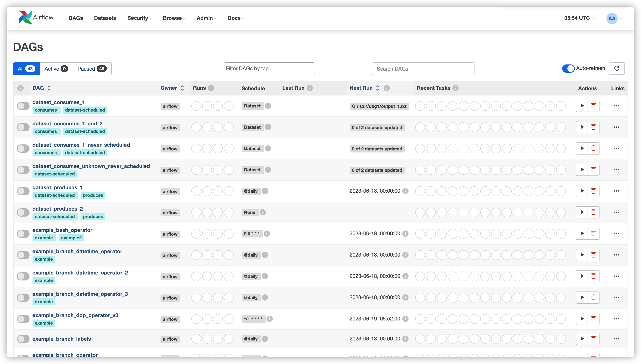Click schedule info icon for dataset_consumes_1

(268, 106)
